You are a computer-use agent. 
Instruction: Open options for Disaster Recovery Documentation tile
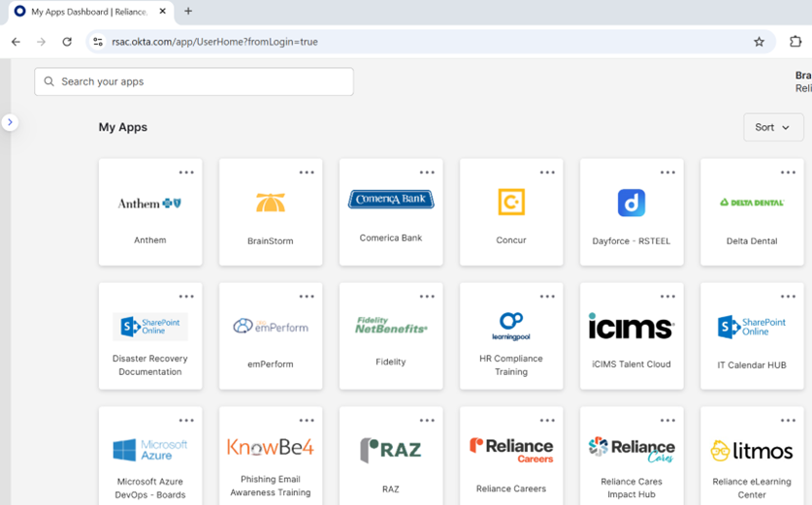click(x=186, y=297)
